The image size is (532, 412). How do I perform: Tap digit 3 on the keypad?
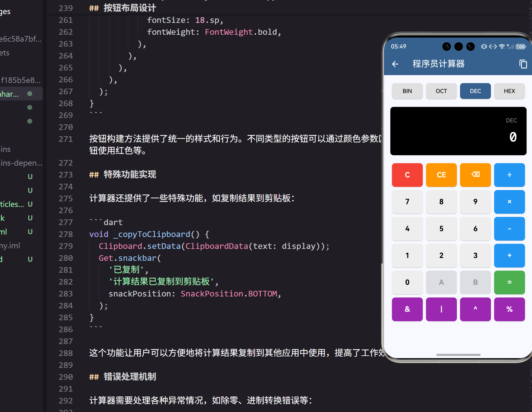pyautogui.click(x=475, y=255)
